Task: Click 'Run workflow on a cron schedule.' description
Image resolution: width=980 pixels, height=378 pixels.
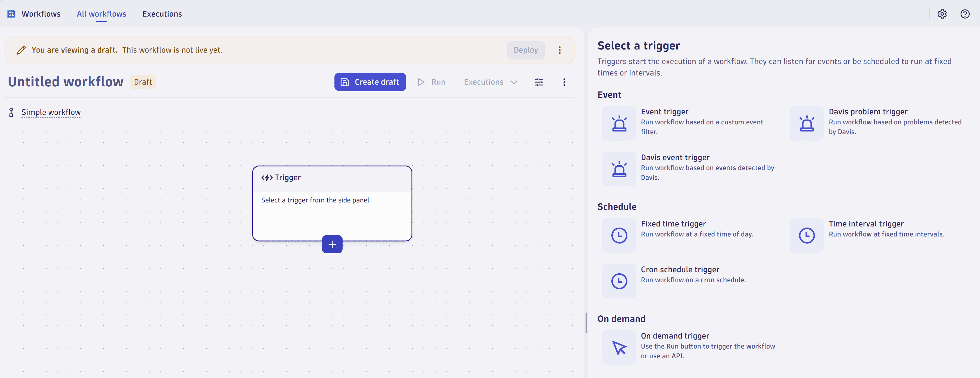Action: click(693, 280)
